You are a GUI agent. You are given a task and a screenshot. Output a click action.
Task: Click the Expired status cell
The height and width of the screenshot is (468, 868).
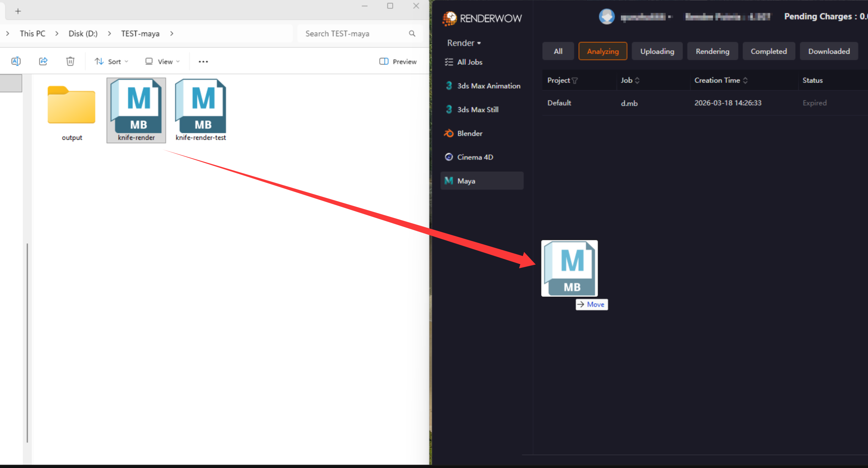click(814, 103)
